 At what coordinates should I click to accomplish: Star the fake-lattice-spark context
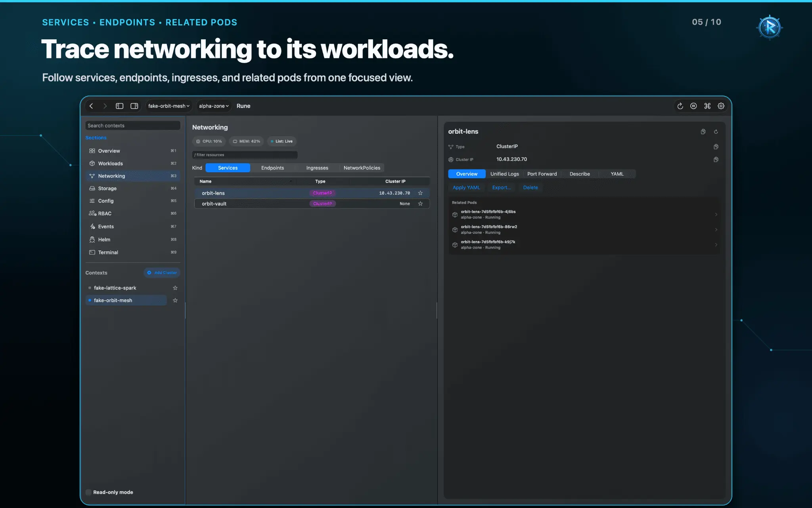tap(175, 288)
